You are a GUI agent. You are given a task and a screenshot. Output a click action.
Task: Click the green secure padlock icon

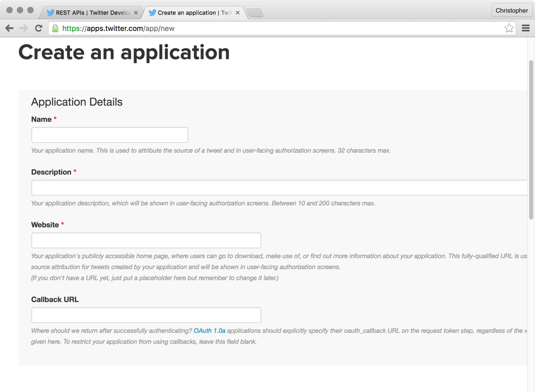55,28
